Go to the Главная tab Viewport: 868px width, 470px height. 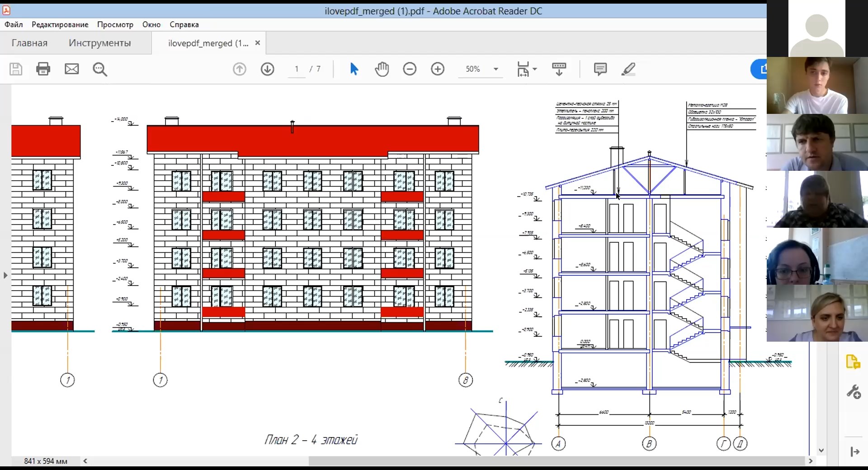(29, 43)
